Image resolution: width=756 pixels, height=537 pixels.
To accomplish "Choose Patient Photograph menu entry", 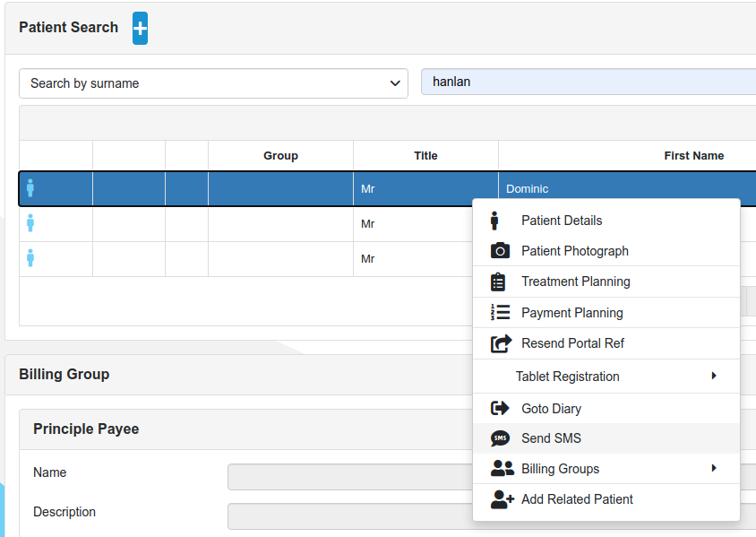I will point(606,251).
